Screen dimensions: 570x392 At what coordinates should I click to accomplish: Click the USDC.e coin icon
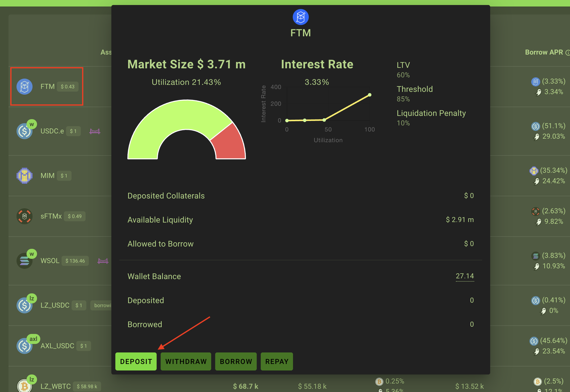point(24,131)
